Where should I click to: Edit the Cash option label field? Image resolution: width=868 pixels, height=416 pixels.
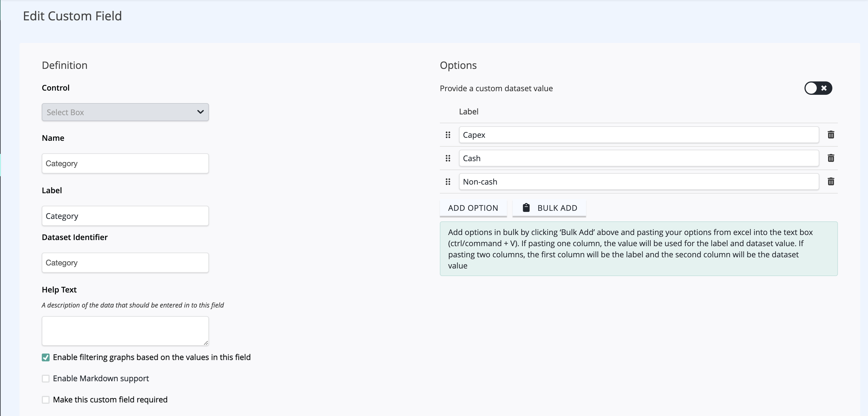639,158
